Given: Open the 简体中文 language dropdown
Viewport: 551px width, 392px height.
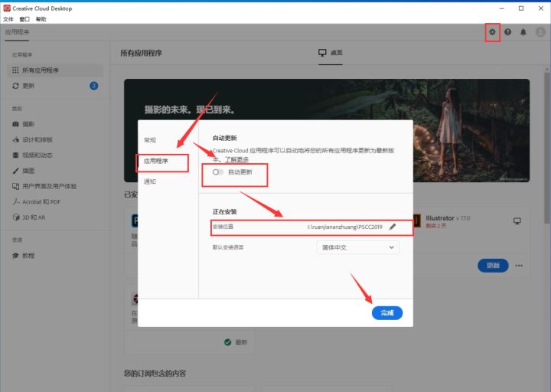Looking at the screenshot, I should [x=357, y=247].
